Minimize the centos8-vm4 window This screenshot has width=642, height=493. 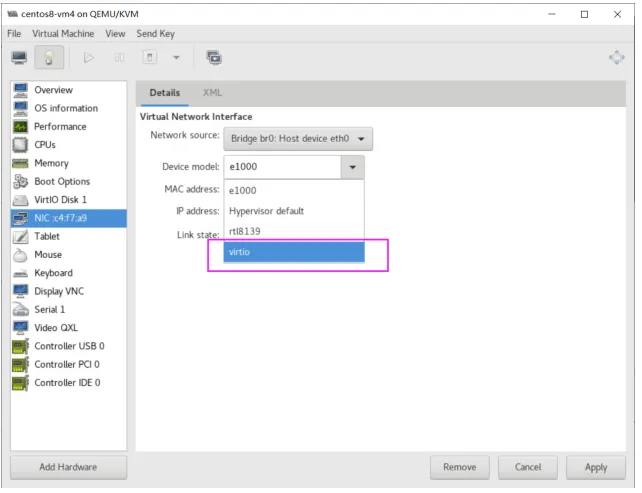[x=552, y=14]
